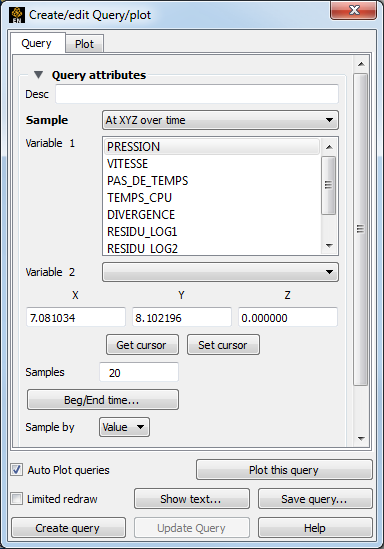
Task: Click the Desc text field
Action: coord(197,94)
